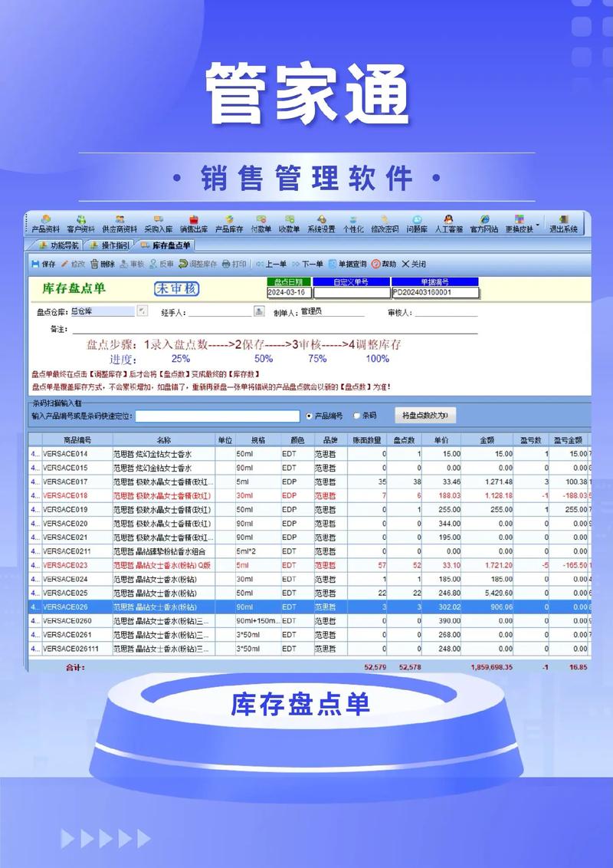Click the 自定义单号 input field
Image resolution: width=613 pixels, height=868 pixels.
pyautogui.click(x=351, y=292)
